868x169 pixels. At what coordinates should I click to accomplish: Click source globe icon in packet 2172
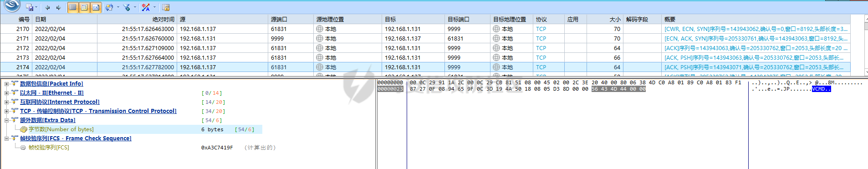(x=320, y=48)
